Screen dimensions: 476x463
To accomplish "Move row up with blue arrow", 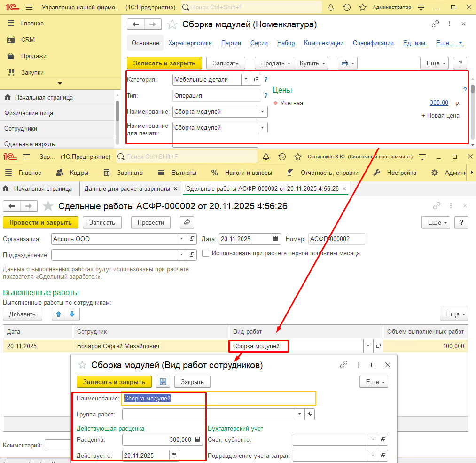I will click(x=59, y=314).
